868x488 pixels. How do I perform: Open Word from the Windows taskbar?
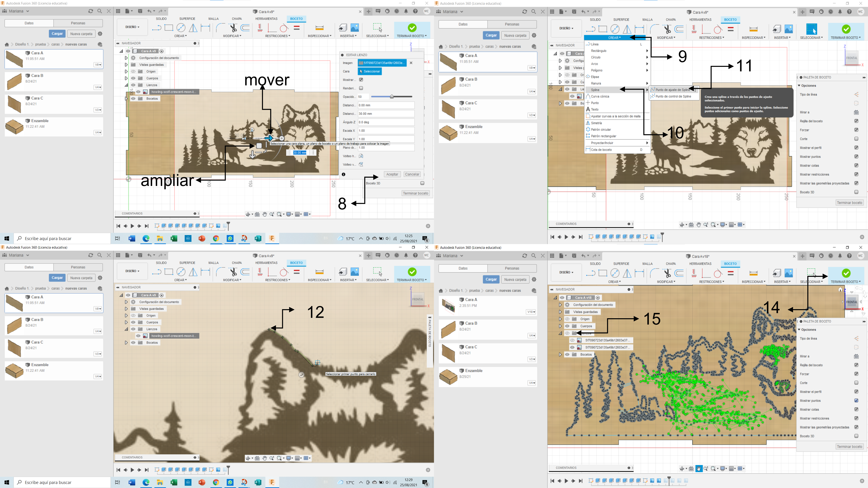tap(132, 238)
